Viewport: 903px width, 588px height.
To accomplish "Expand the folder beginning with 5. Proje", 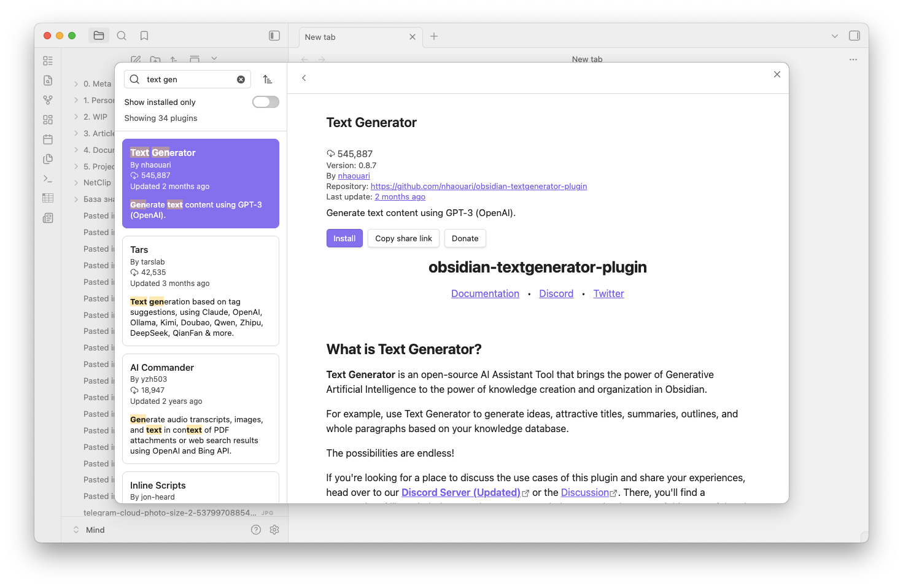I will click(76, 166).
